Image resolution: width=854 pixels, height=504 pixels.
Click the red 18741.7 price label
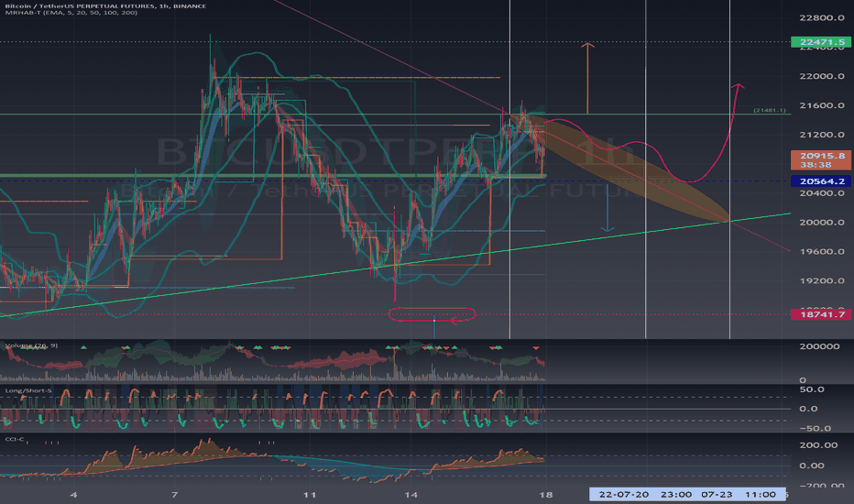(x=821, y=314)
